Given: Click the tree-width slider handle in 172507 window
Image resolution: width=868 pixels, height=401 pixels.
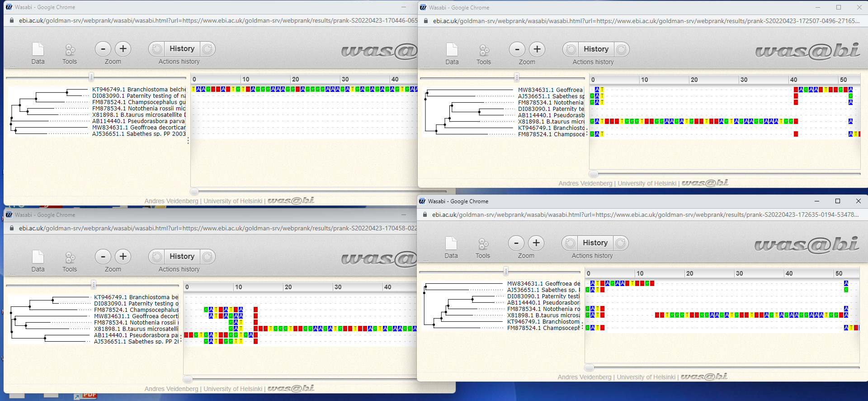Looking at the screenshot, I should click(x=517, y=77).
